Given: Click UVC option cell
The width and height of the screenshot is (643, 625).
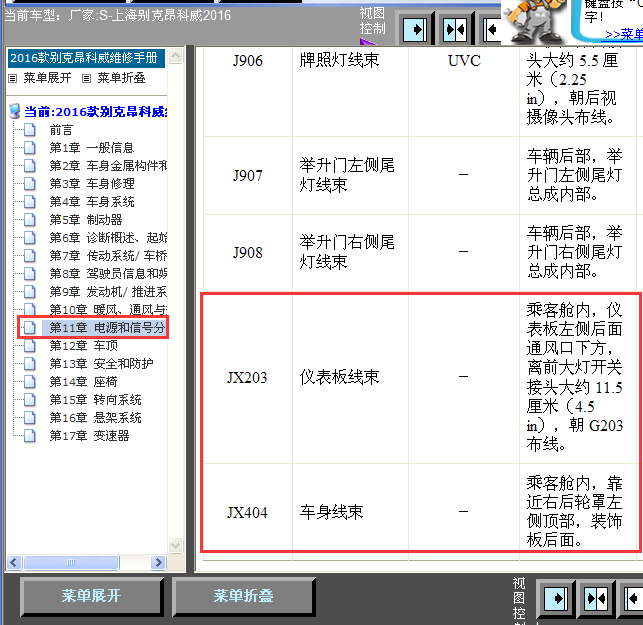Looking at the screenshot, I should (464, 61).
